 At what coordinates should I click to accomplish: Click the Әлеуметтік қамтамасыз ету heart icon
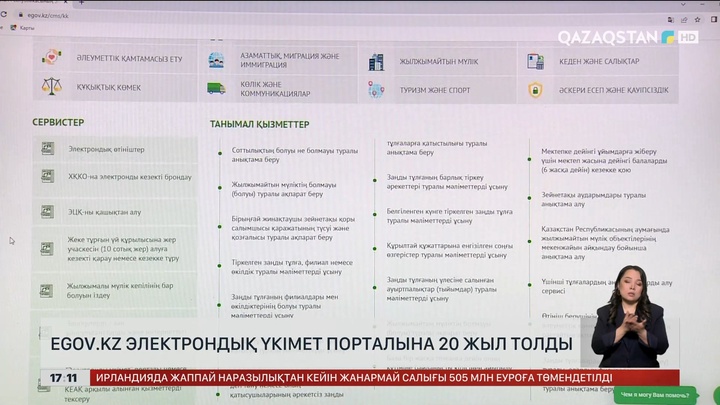(51, 57)
